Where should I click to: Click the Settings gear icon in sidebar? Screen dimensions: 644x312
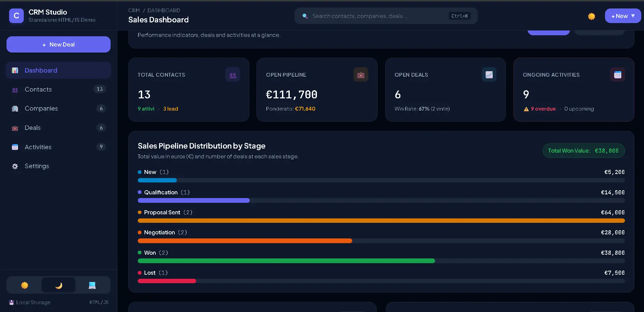pyautogui.click(x=15, y=167)
